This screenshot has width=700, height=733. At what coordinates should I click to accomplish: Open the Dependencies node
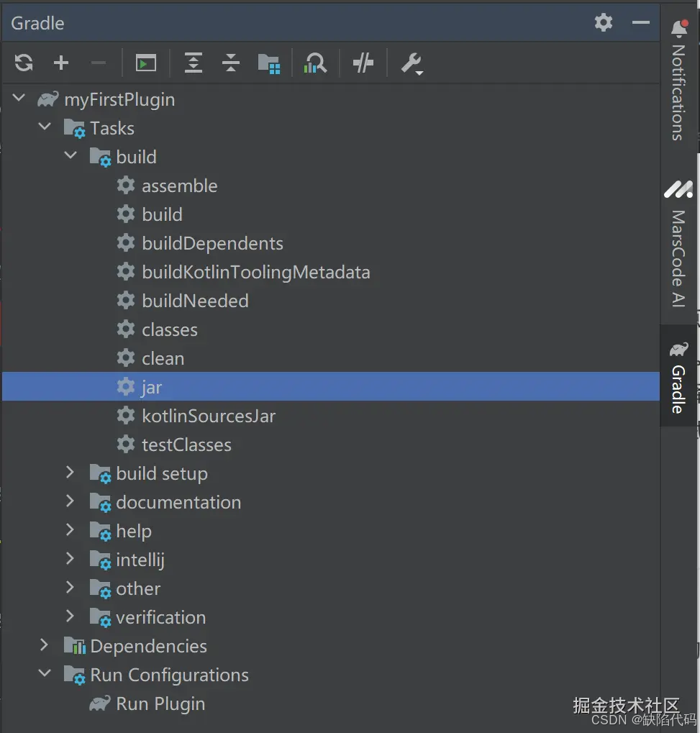pyautogui.click(x=148, y=646)
